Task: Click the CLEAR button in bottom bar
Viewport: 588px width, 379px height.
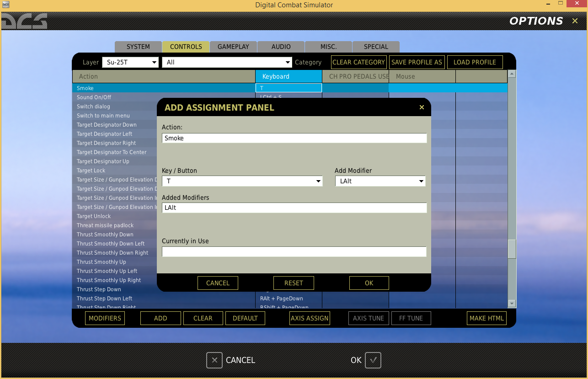Action: point(203,318)
